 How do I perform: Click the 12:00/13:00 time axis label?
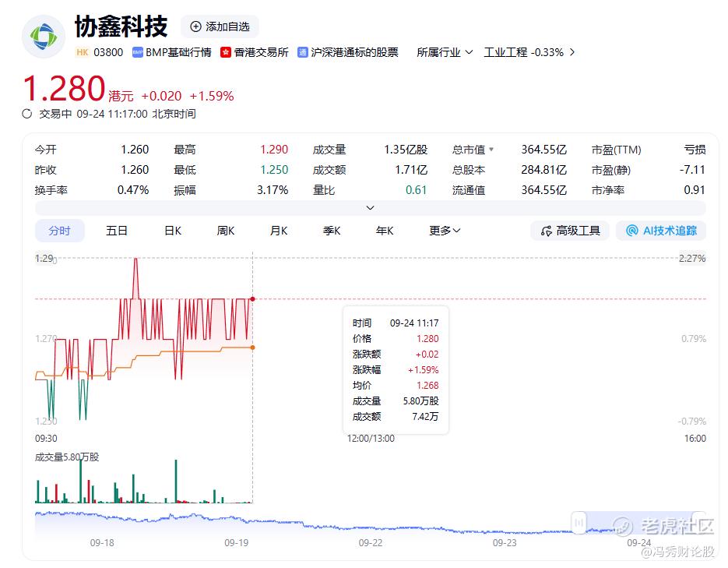[371, 439]
